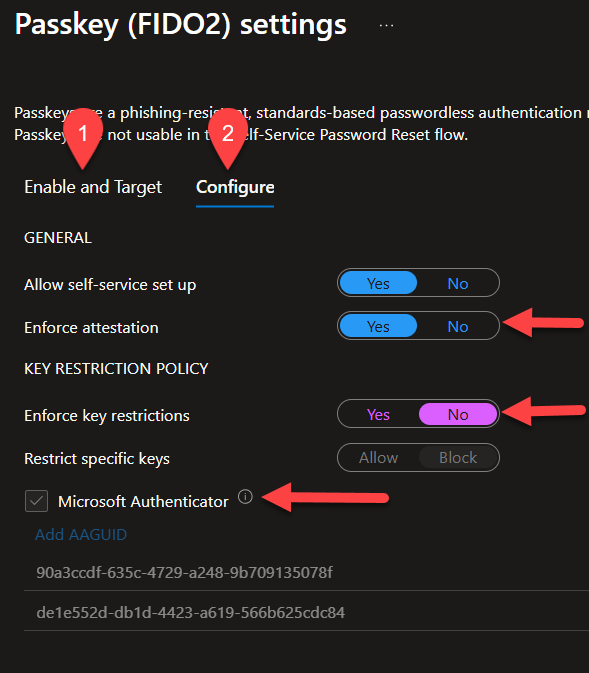Switch to Enable and Target tab
This screenshot has height=673, width=589.
(93, 187)
